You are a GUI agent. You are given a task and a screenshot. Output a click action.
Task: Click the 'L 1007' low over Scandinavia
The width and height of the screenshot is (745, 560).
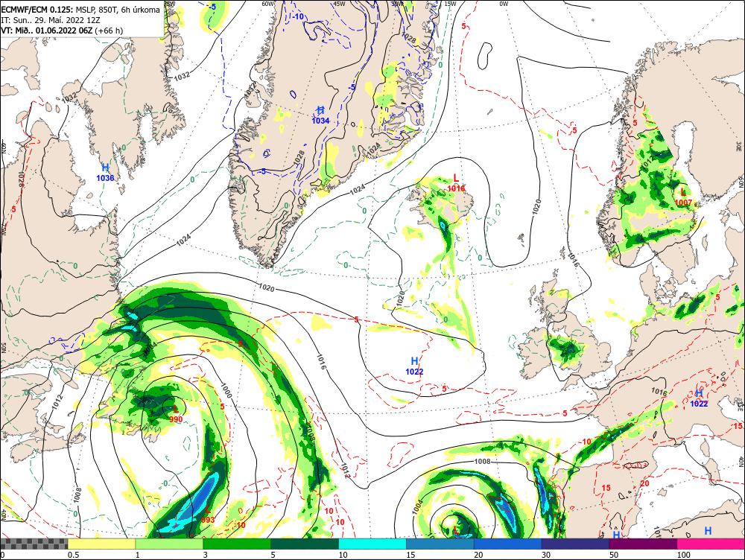[683, 197]
